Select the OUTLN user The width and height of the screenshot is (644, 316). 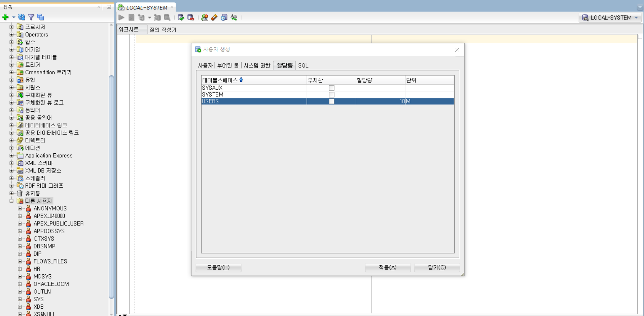[42, 291]
